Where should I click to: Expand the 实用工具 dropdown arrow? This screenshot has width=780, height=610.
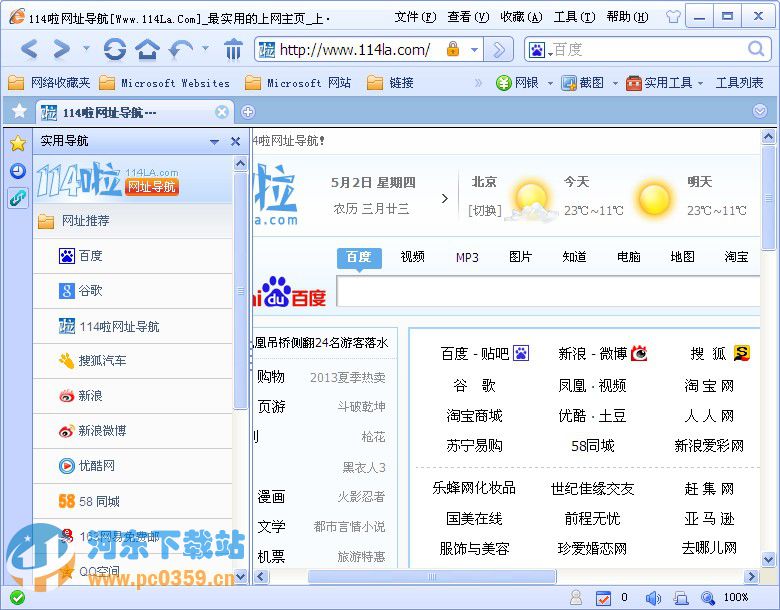tap(700, 83)
